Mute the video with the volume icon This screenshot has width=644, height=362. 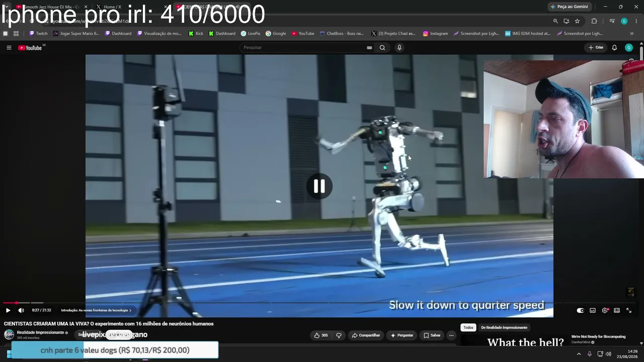coord(21,310)
